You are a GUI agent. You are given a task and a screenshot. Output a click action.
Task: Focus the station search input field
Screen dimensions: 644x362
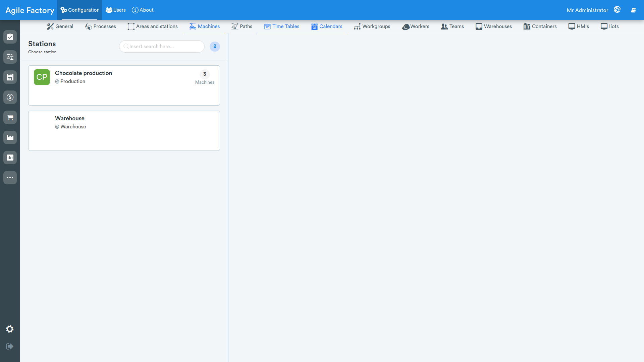coord(162,47)
